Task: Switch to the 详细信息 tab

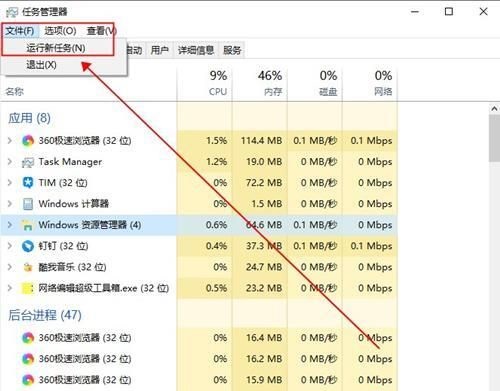Action: coord(196,50)
